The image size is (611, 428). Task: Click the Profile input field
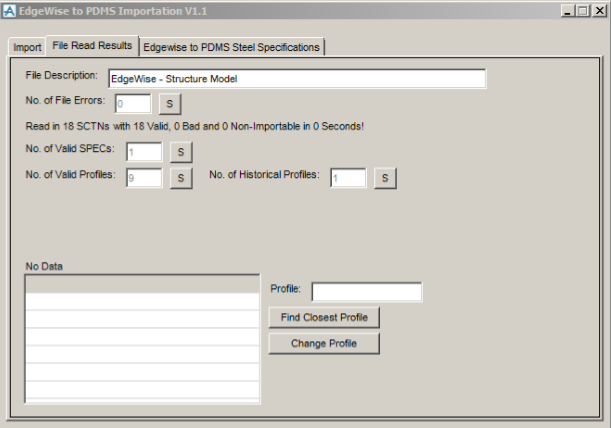(x=367, y=292)
